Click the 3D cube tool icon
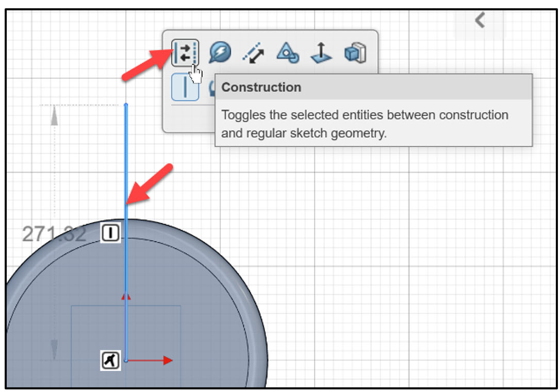The height and width of the screenshot is (392, 560). [355, 54]
